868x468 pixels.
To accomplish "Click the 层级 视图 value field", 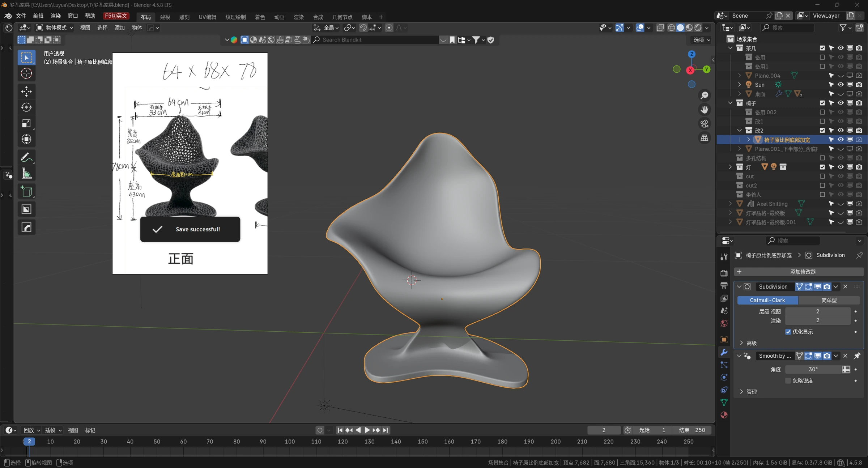I will [817, 311].
